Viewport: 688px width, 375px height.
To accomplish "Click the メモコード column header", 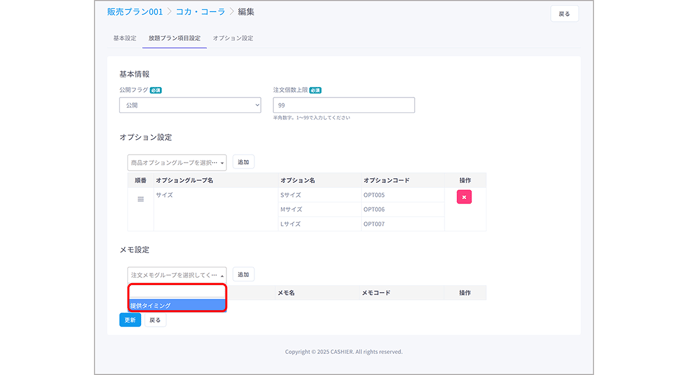I will tap(376, 293).
